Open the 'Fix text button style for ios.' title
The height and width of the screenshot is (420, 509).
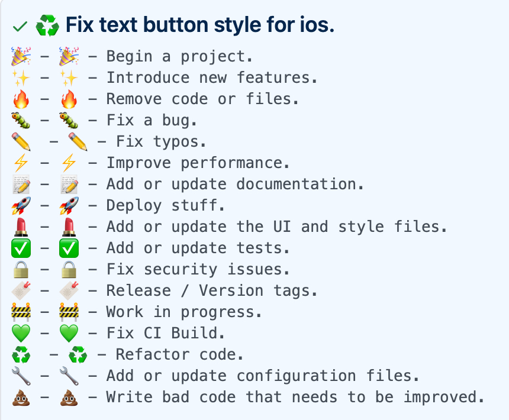point(200,25)
